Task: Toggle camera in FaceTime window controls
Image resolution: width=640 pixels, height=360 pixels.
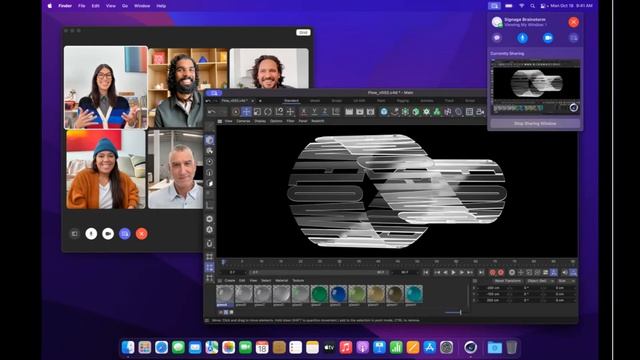Action: [x=108, y=233]
